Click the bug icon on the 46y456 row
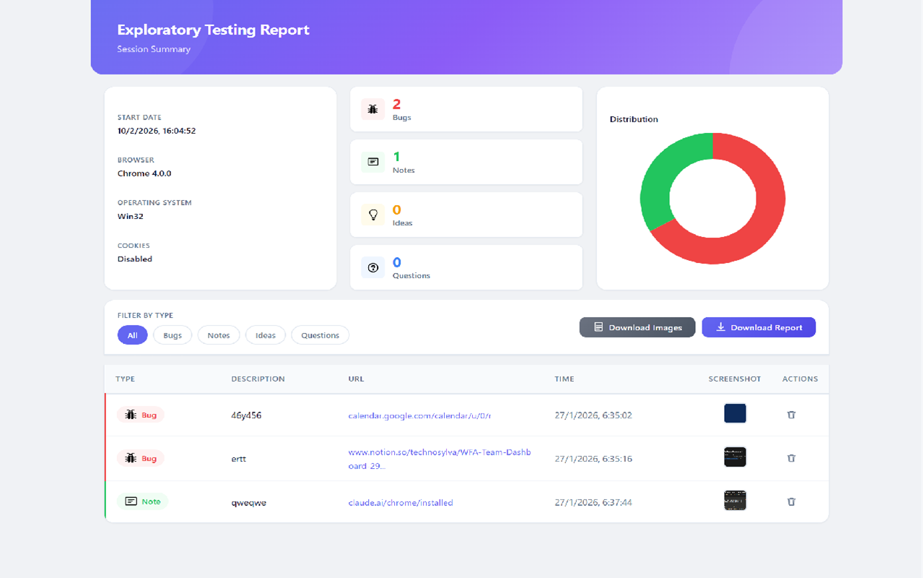Viewport: 924px width, 578px height. coord(129,415)
